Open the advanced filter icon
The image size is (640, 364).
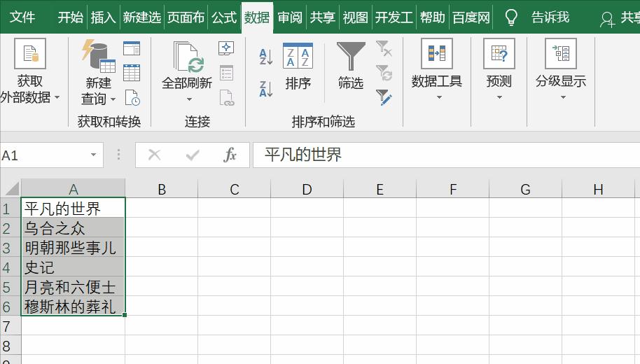pos(384,97)
